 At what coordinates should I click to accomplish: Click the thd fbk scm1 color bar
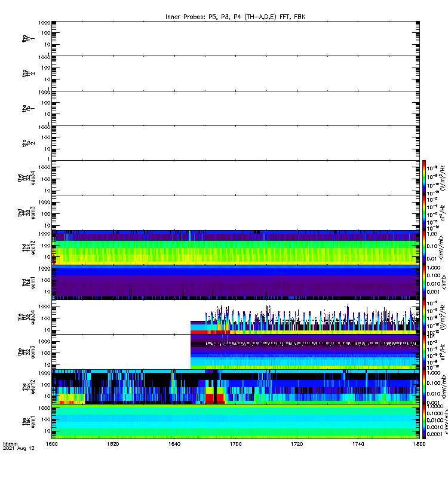[424, 282]
